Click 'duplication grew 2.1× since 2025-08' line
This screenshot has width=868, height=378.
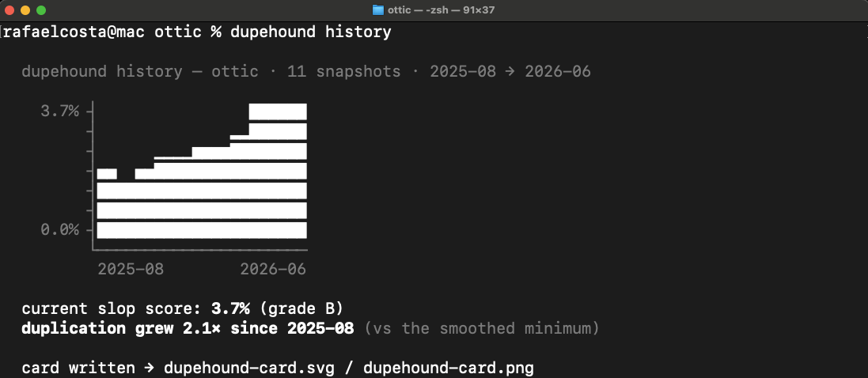[188, 329]
